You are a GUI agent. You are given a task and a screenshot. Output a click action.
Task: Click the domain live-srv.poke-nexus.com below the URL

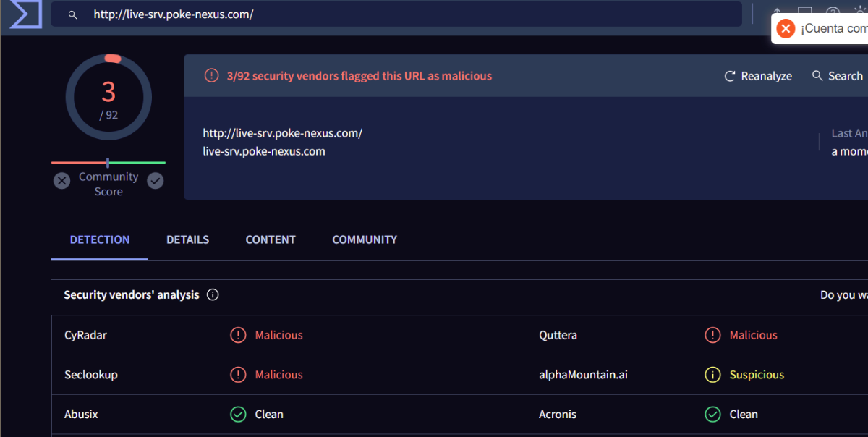(x=264, y=151)
